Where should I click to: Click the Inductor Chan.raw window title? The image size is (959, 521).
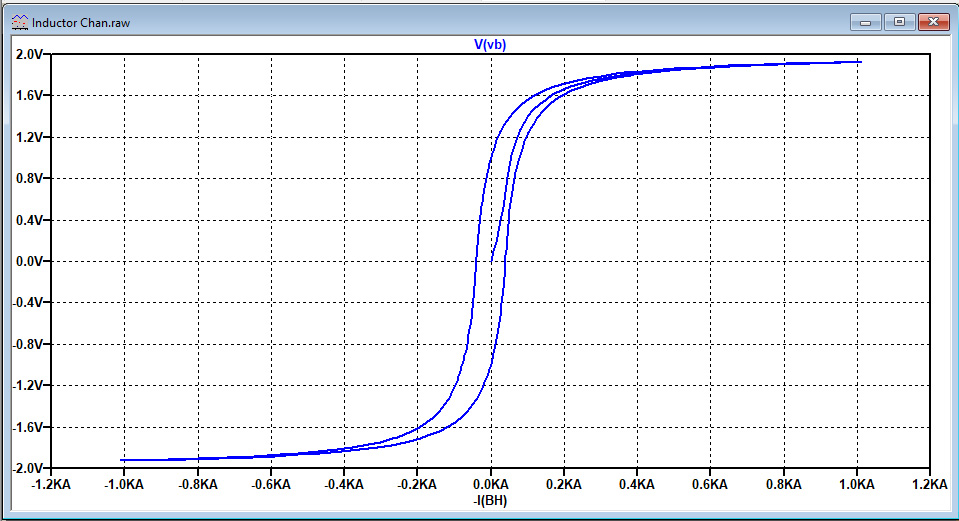coord(81,23)
